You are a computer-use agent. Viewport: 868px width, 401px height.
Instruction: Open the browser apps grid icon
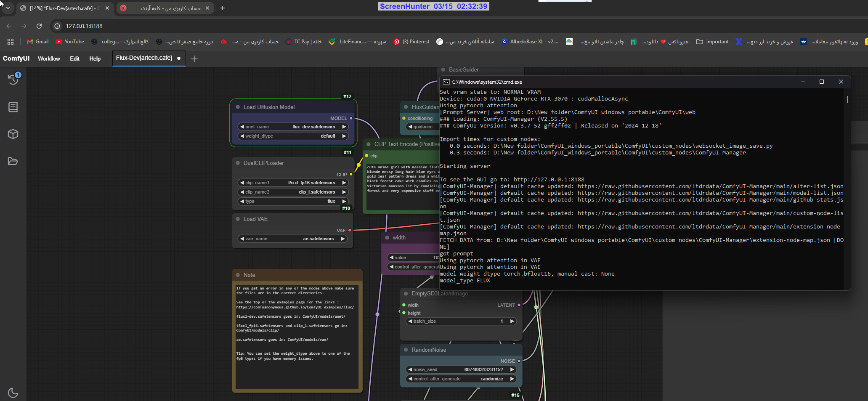coord(11,42)
